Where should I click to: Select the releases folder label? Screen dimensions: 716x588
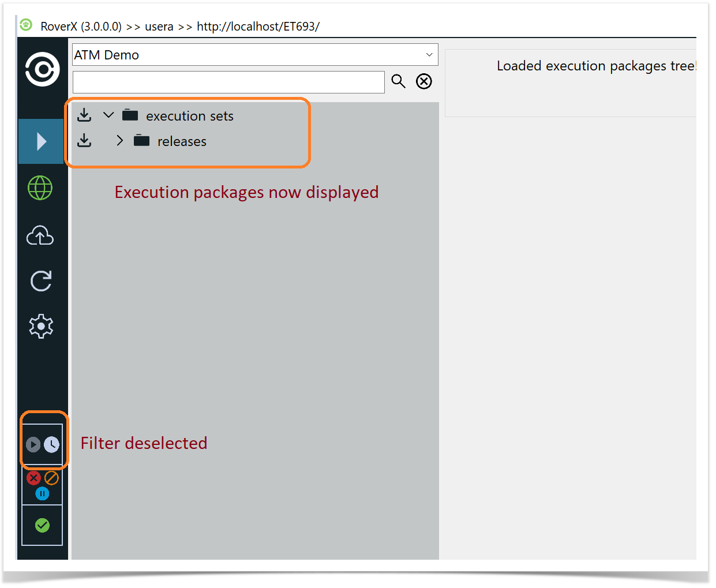coord(182,141)
